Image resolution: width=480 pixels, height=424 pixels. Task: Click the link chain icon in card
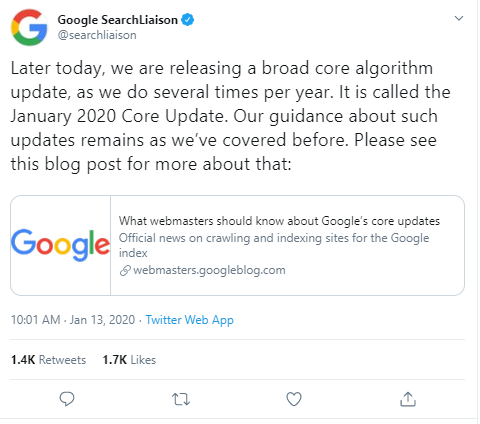125,270
